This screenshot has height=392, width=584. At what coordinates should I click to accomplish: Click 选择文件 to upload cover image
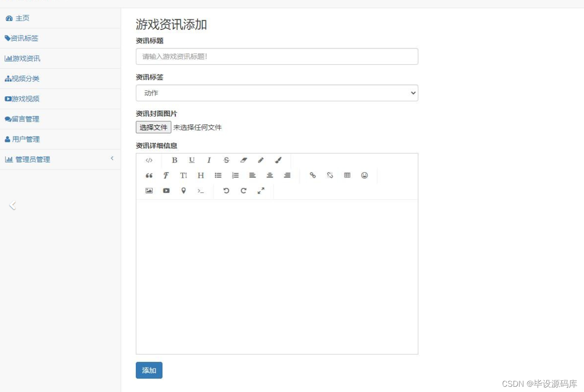coord(153,127)
